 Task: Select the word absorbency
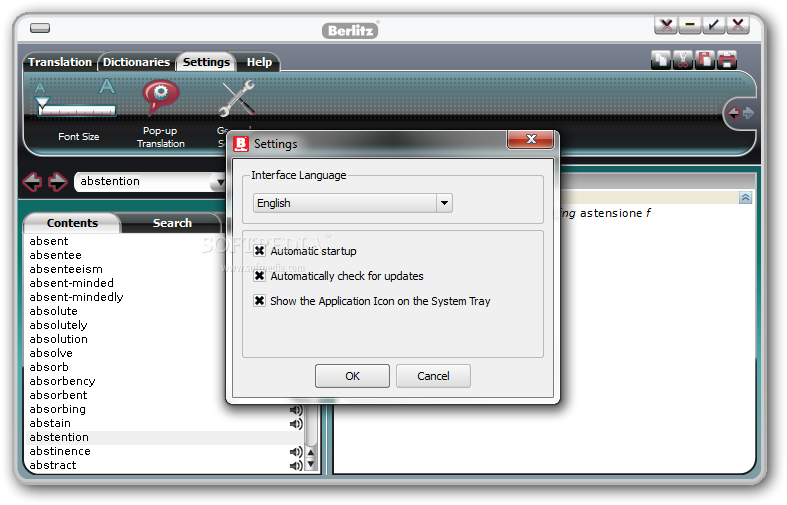tap(62, 382)
